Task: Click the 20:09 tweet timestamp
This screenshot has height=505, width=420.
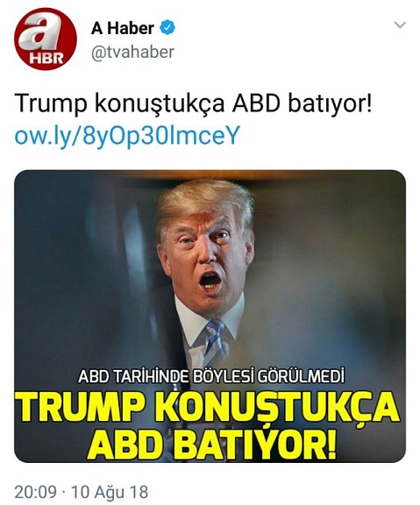Action: 35,492
